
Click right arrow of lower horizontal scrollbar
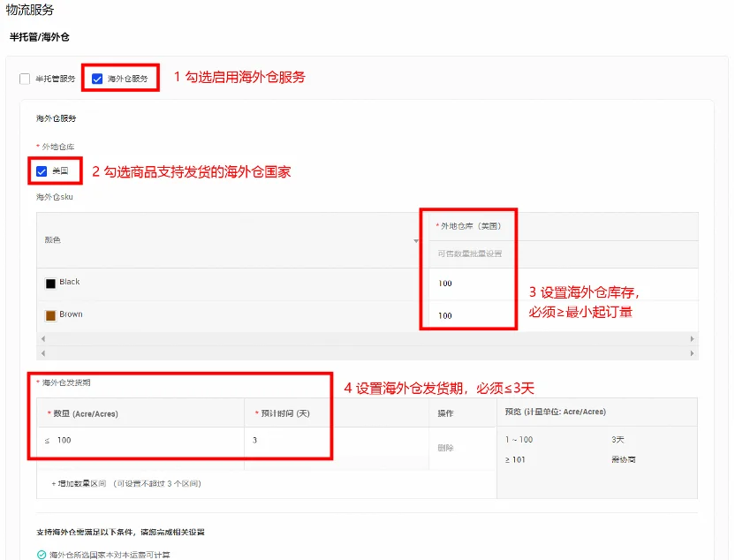692,352
